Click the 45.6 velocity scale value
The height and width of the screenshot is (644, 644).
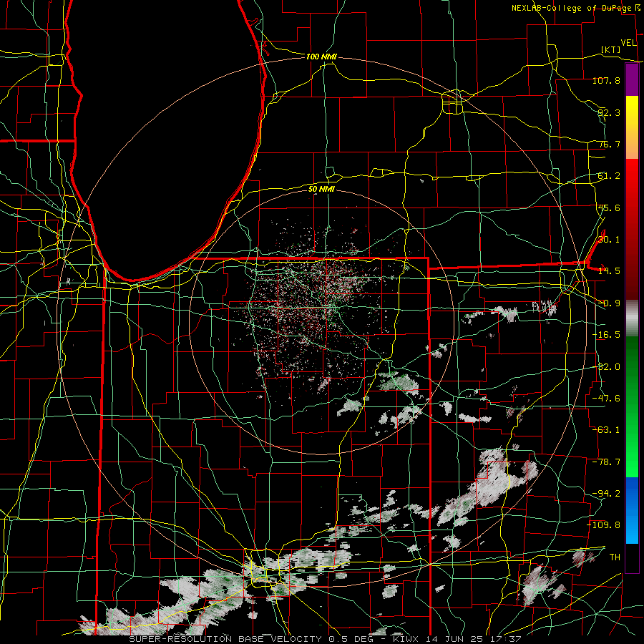(x=609, y=208)
